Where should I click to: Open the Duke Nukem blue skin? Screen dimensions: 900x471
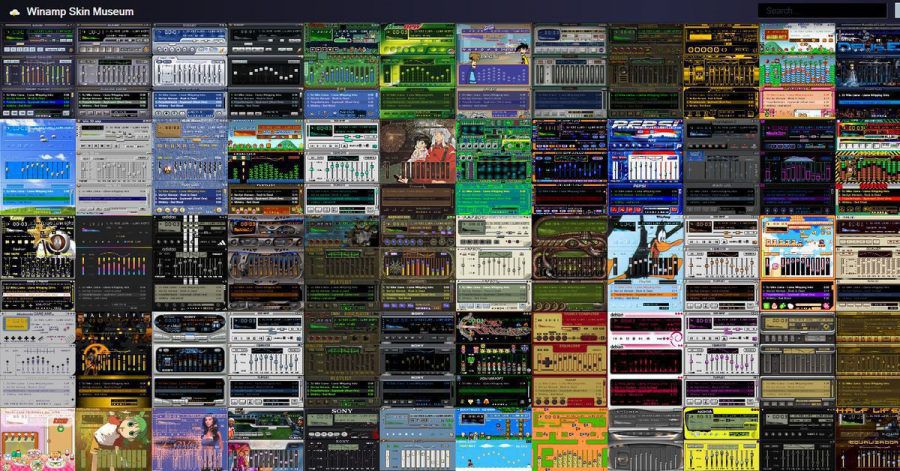point(868,71)
